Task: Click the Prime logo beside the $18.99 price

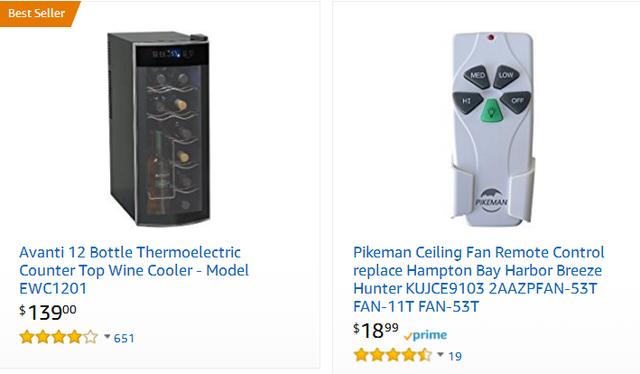Action: click(x=425, y=336)
